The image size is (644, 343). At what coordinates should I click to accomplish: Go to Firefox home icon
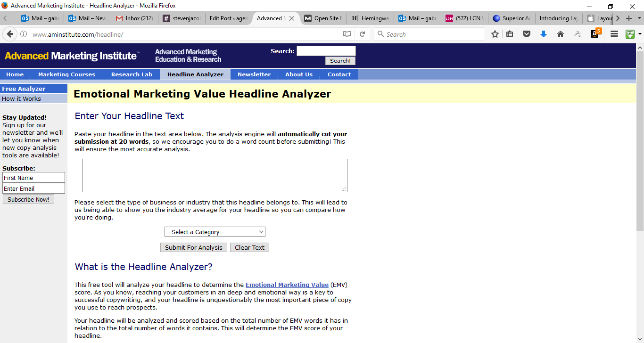click(x=561, y=34)
